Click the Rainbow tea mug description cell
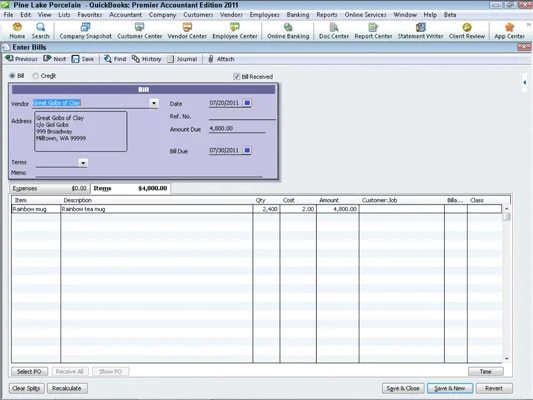 coord(157,209)
